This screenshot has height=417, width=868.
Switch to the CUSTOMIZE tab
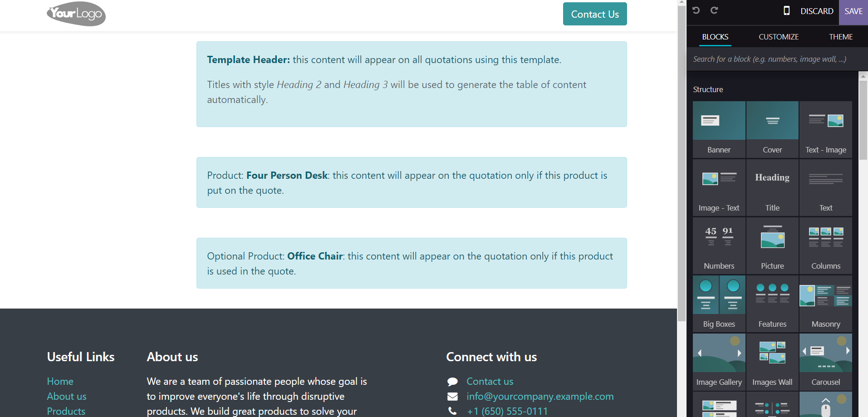pyautogui.click(x=779, y=37)
